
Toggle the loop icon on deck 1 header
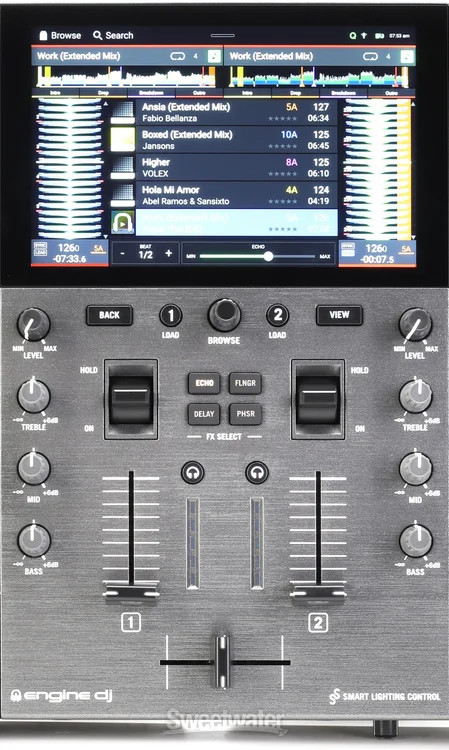tap(177, 56)
